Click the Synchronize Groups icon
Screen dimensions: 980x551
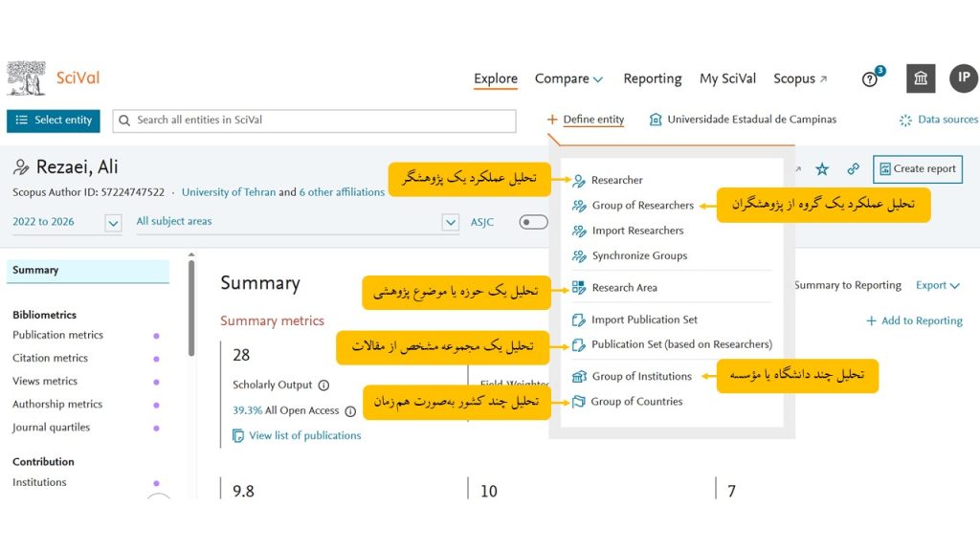click(x=579, y=256)
